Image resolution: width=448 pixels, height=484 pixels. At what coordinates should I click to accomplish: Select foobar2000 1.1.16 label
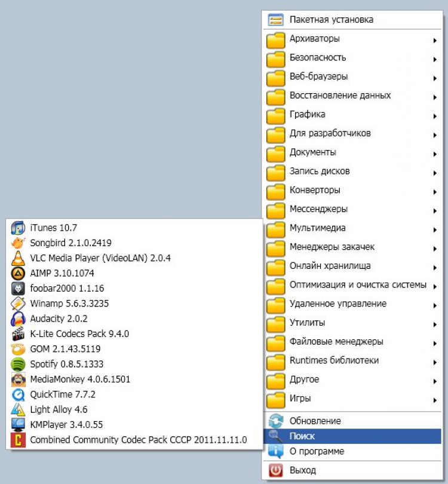(67, 288)
